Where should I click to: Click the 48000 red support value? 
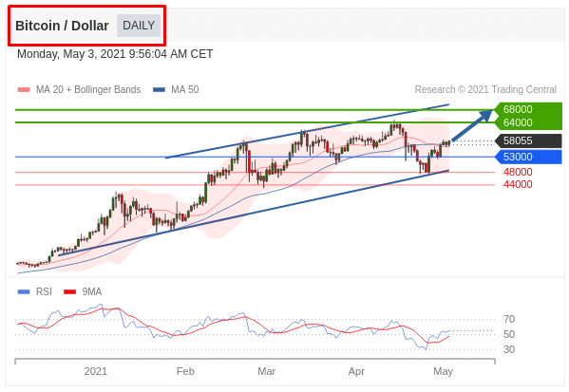pos(518,172)
